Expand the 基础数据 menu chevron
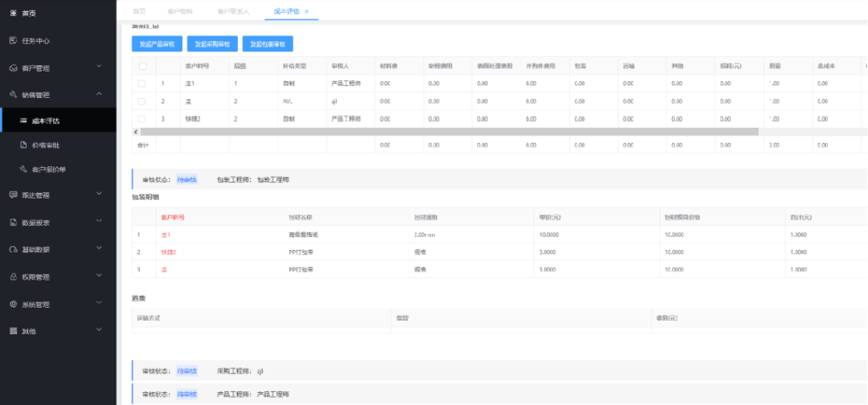868x405 pixels. (99, 247)
